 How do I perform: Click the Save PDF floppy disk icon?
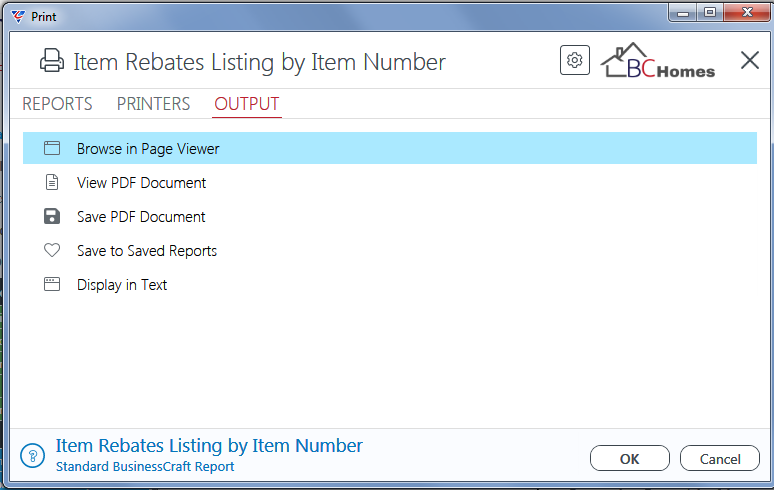pos(52,216)
